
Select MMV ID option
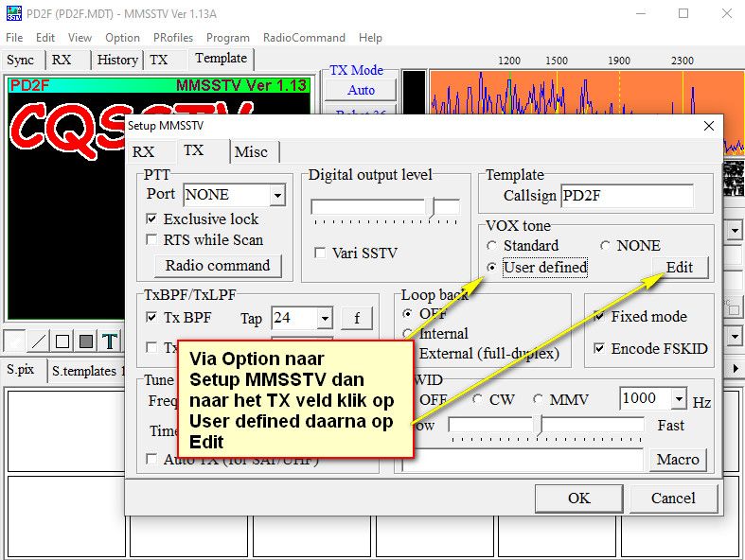click(x=539, y=400)
